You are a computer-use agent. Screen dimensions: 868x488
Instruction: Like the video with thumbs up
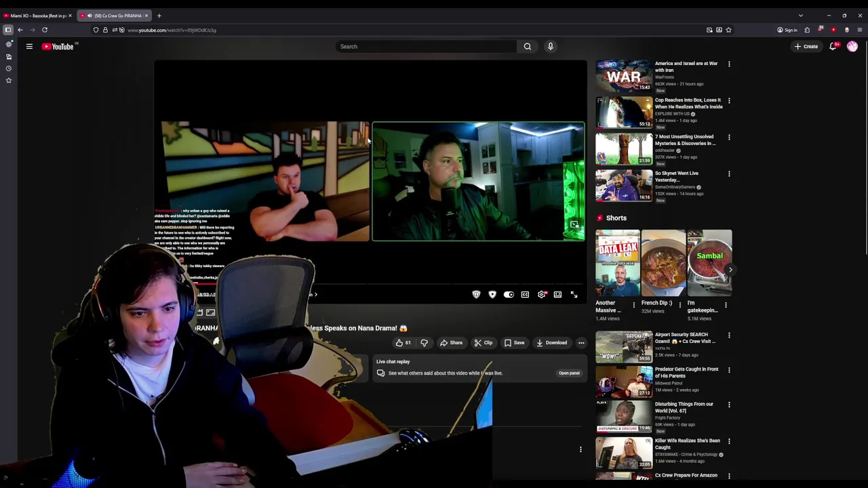pyautogui.click(x=403, y=343)
